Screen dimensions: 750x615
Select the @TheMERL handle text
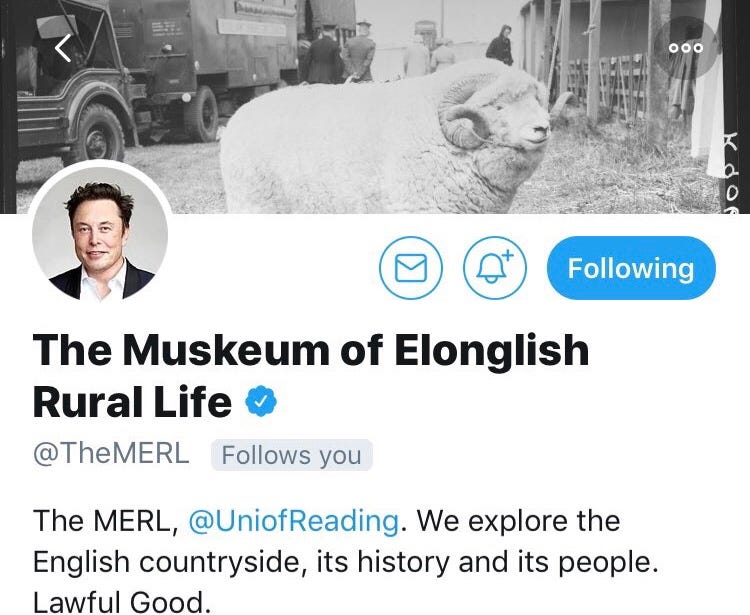tap(111, 453)
